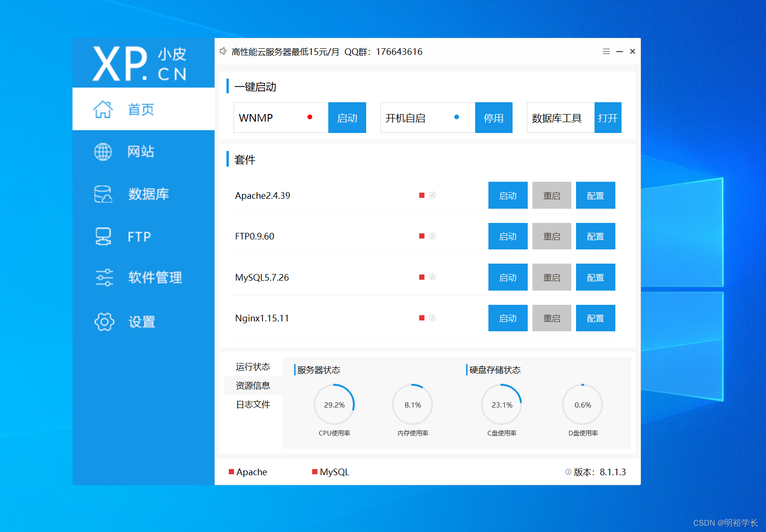Click the MySQL5.7.26 label

tap(262, 277)
